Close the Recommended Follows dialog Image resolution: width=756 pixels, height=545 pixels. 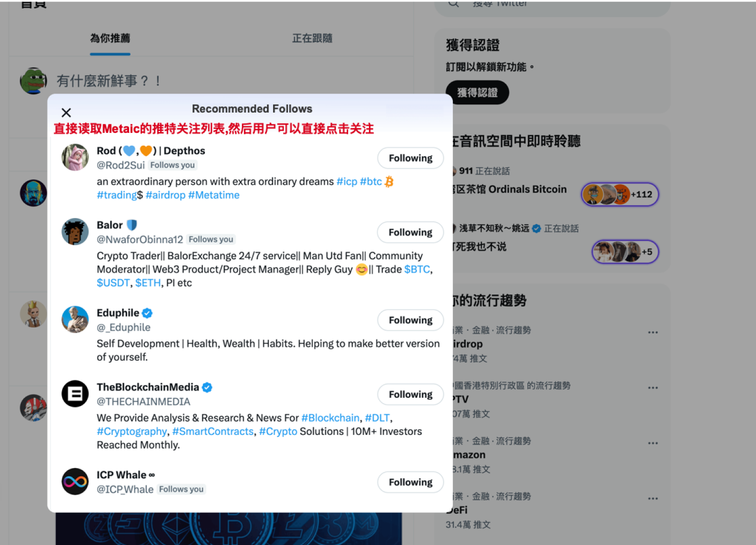[66, 113]
